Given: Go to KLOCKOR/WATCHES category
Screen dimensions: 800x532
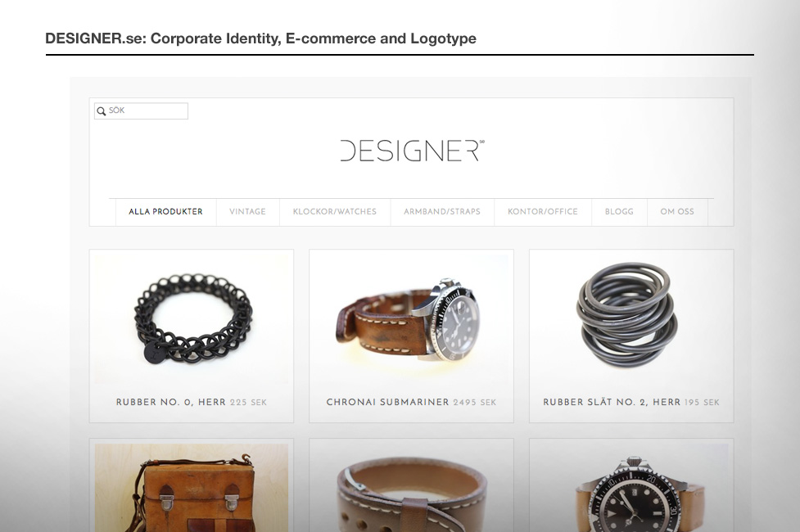Looking at the screenshot, I should pos(335,212).
